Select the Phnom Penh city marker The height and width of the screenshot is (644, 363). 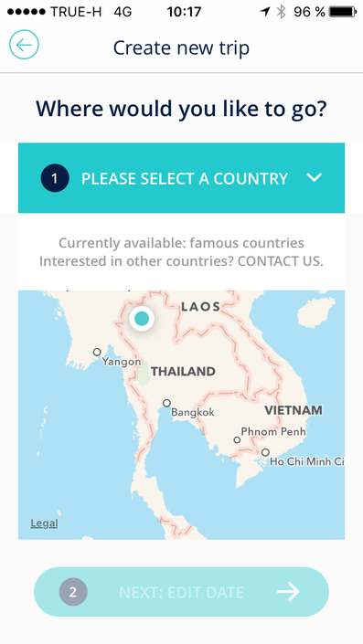(237, 440)
